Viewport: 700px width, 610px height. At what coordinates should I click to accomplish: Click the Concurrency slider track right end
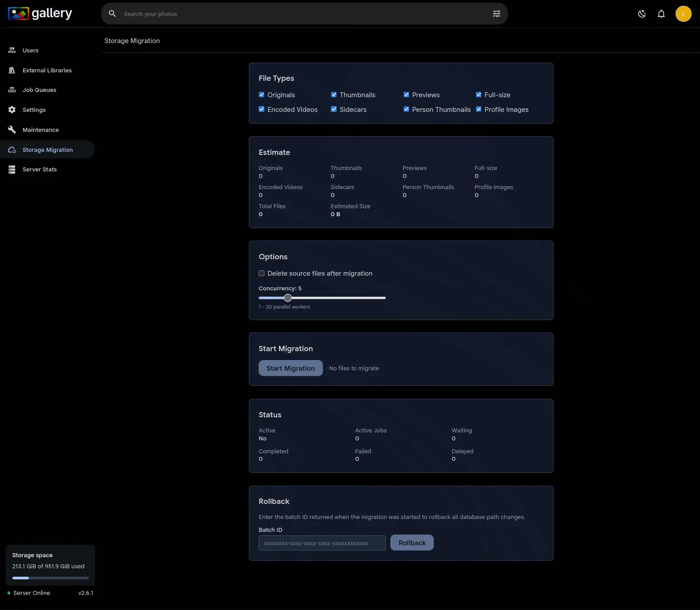point(384,298)
